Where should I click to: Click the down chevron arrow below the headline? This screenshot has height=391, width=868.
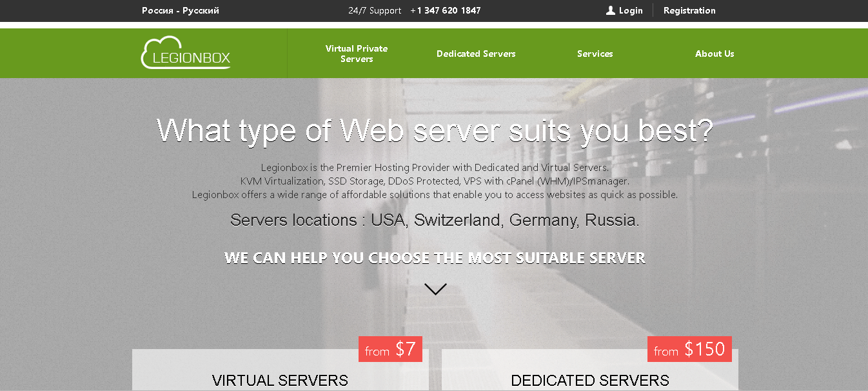pyautogui.click(x=435, y=289)
